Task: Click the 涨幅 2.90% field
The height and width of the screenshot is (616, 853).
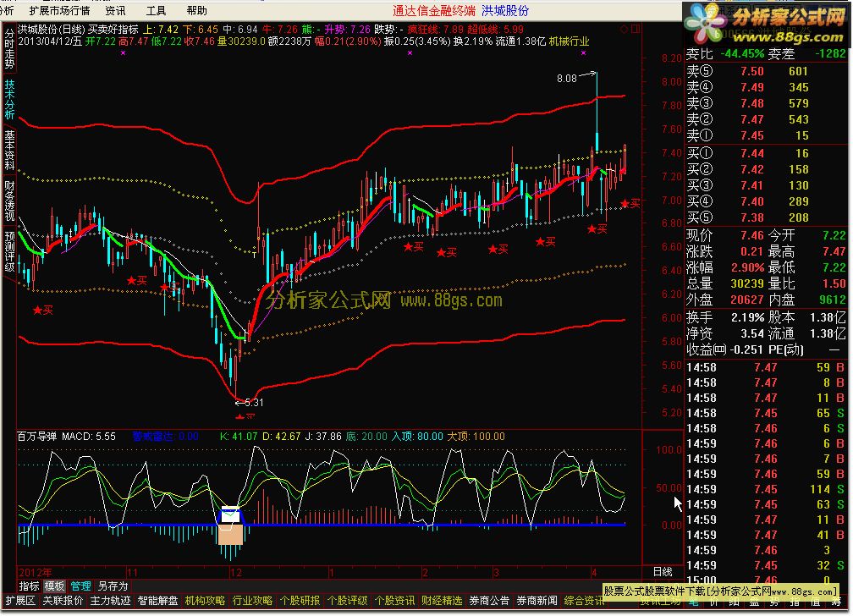Action: 726,267
